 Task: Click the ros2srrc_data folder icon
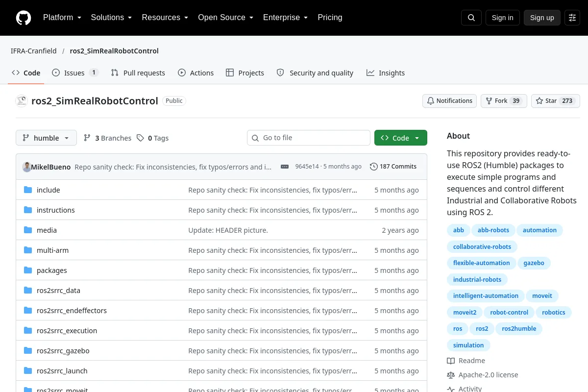[x=28, y=290]
